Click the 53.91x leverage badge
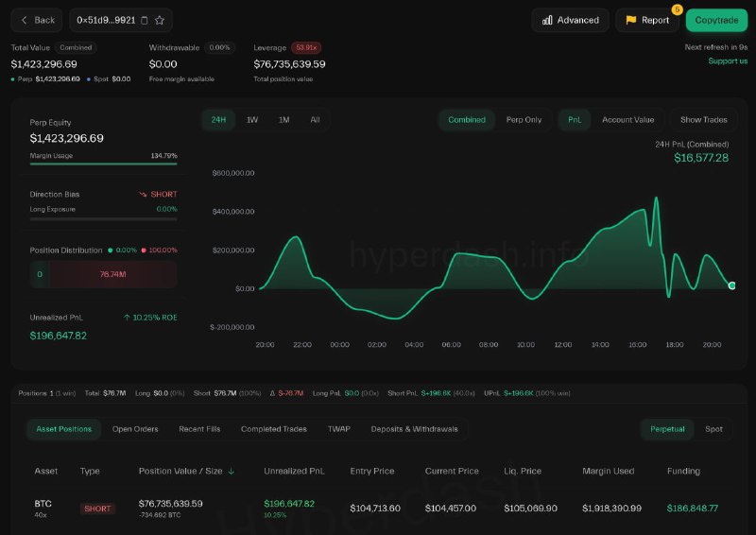 (x=306, y=48)
